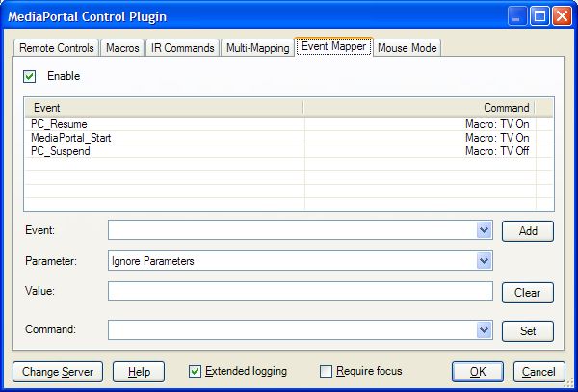Open the Macros tab
Screen dimensions: 578x392
[x=122, y=48]
